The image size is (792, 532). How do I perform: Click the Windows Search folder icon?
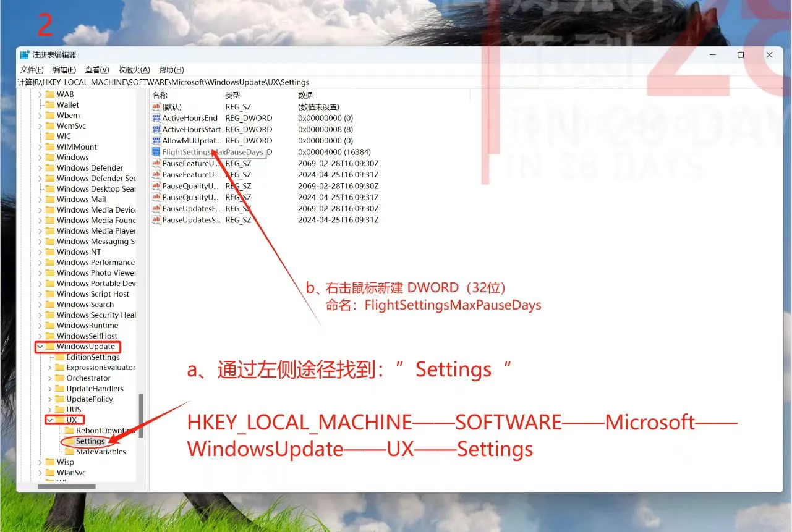click(50, 305)
